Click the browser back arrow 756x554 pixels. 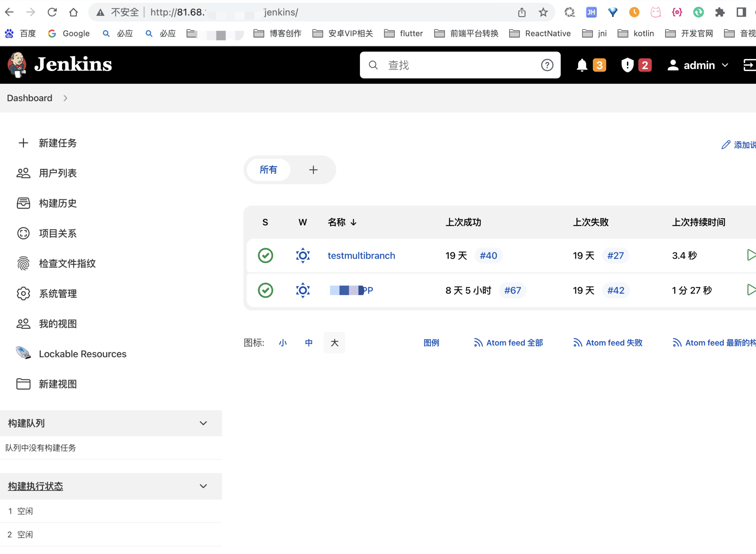coord(9,12)
